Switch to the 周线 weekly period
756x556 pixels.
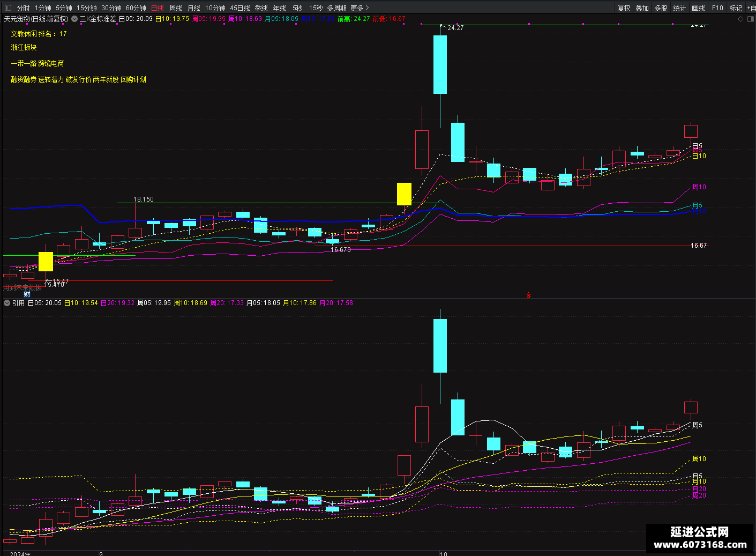(x=176, y=8)
